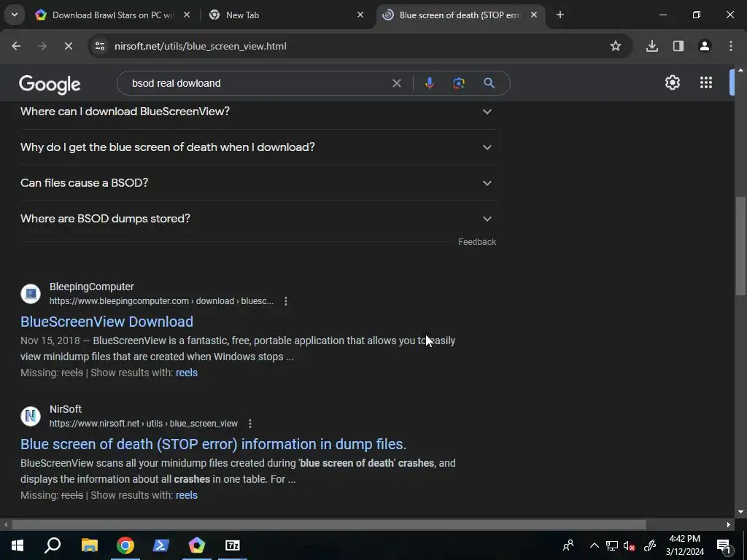
Task: Expand 'Can files cause a BSOD?'
Action: [258, 183]
